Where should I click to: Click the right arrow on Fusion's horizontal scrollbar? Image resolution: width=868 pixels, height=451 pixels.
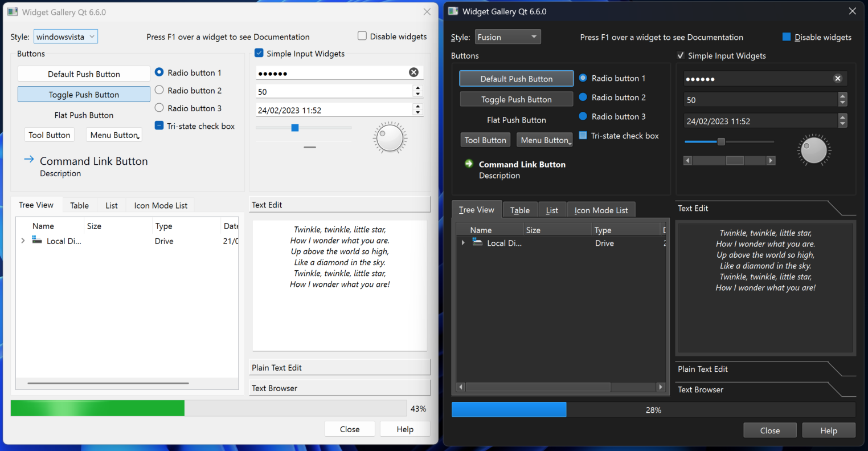[x=771, y=160]
